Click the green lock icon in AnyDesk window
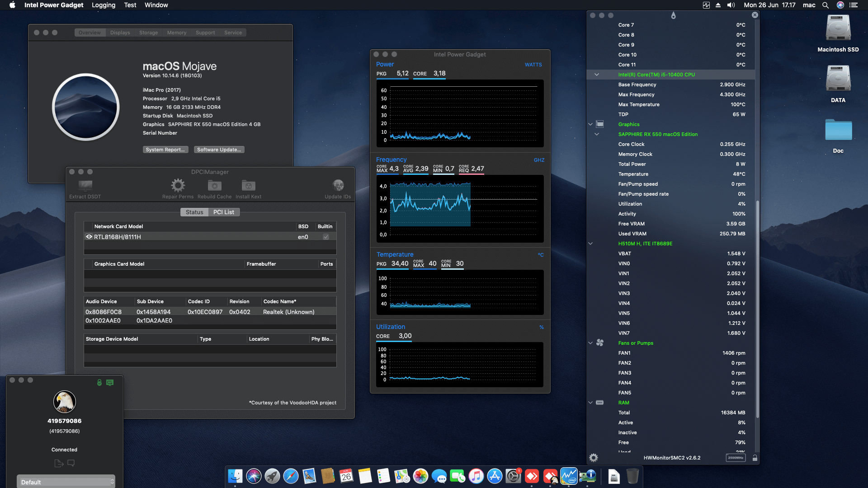Screen dimensions: 868x488 99,383
